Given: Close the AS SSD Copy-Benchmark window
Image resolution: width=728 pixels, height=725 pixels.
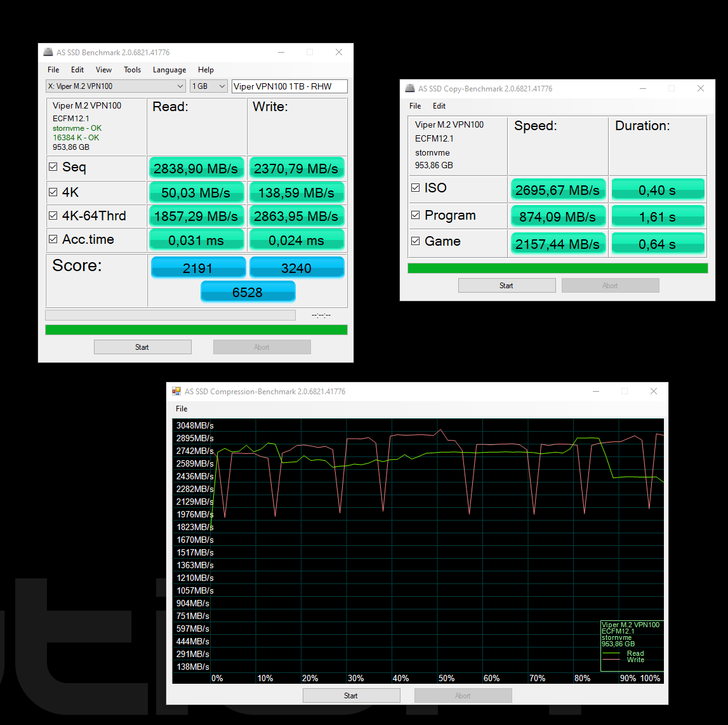Looking at the screenshot, I should pyautogui.click(x=701, y=88).
